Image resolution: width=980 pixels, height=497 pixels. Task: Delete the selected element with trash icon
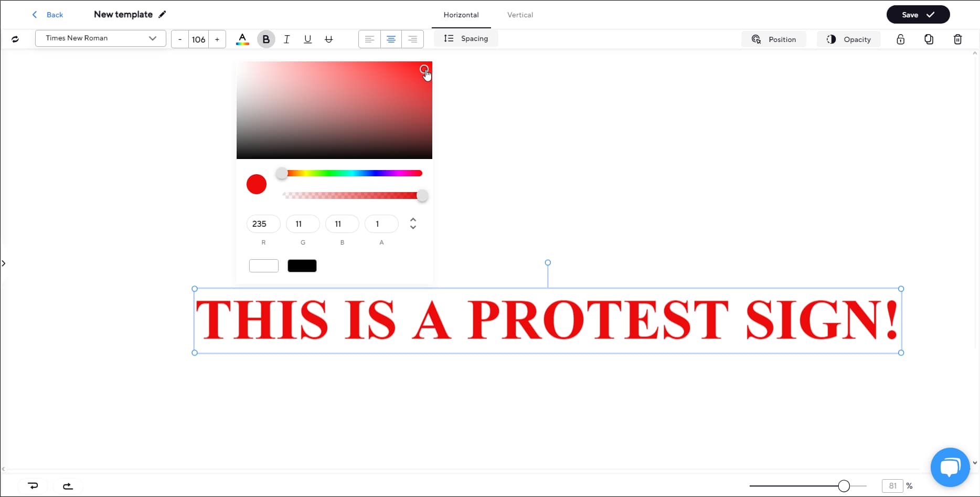957,39
